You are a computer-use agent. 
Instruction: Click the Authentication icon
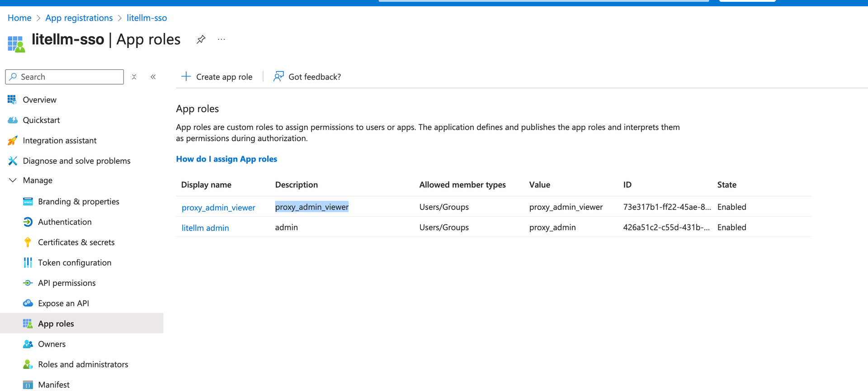[x=28, y=222]
